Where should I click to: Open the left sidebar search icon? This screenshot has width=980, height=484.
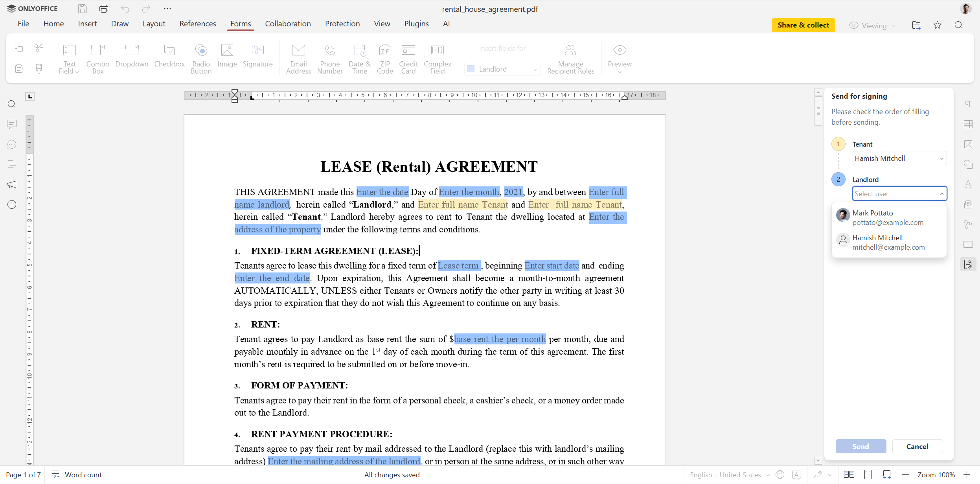(x=12, y=104)
